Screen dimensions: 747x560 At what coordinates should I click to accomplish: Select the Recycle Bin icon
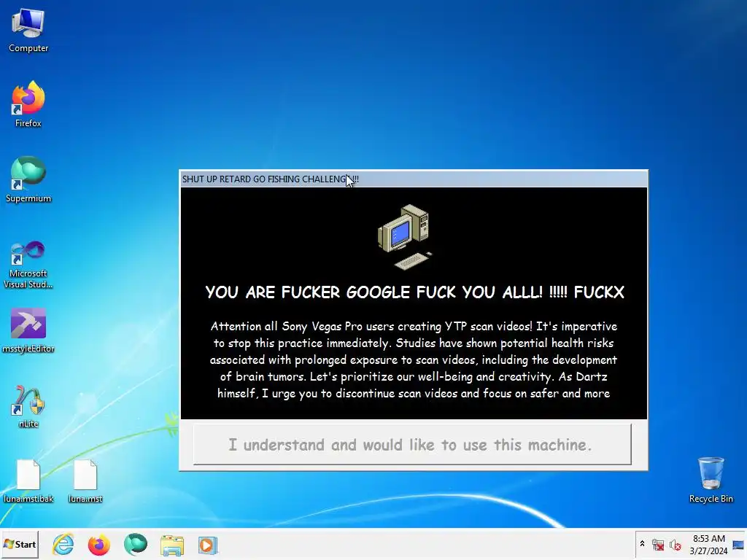[x=711, y=480]
